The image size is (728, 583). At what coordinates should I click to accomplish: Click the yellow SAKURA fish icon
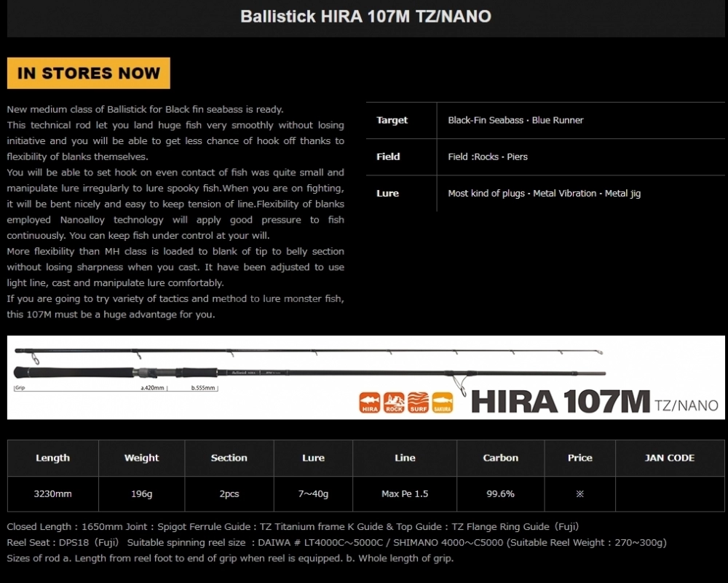[x=442, y=402]
